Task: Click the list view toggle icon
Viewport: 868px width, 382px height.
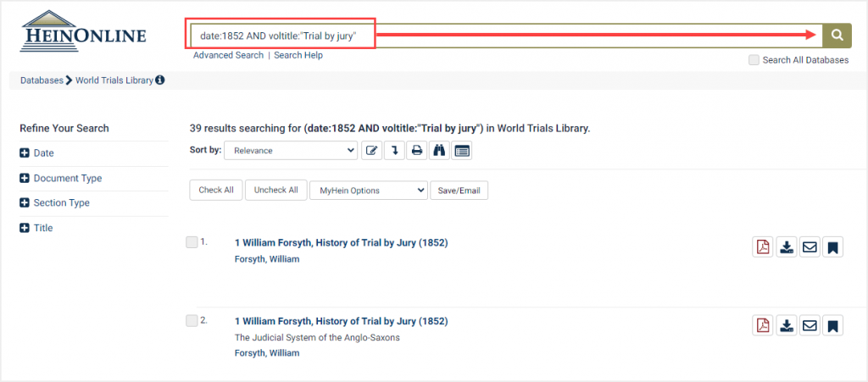Action: (462, 151)
